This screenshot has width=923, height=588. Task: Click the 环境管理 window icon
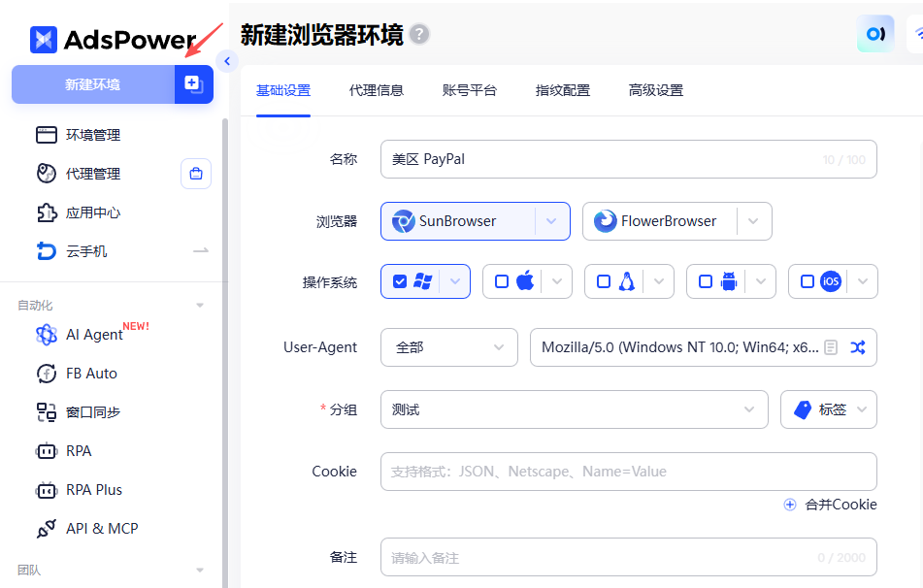pyautogui.click(x=47, y=135)
